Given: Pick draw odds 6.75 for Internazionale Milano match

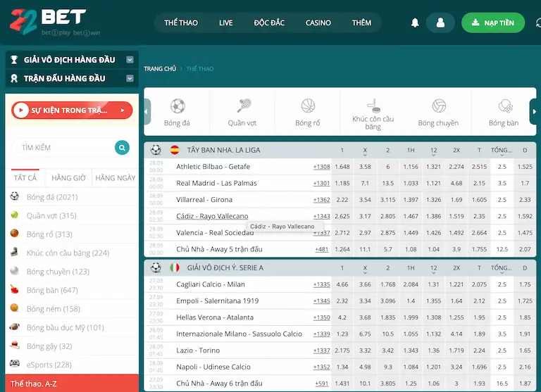Looking at the screenshot, I should (365, 334).
